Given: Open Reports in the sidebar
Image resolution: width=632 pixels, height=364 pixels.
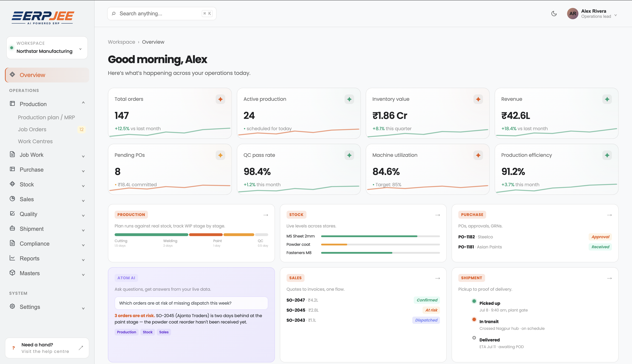Looking at the screenshot, I should pos(47,258).
